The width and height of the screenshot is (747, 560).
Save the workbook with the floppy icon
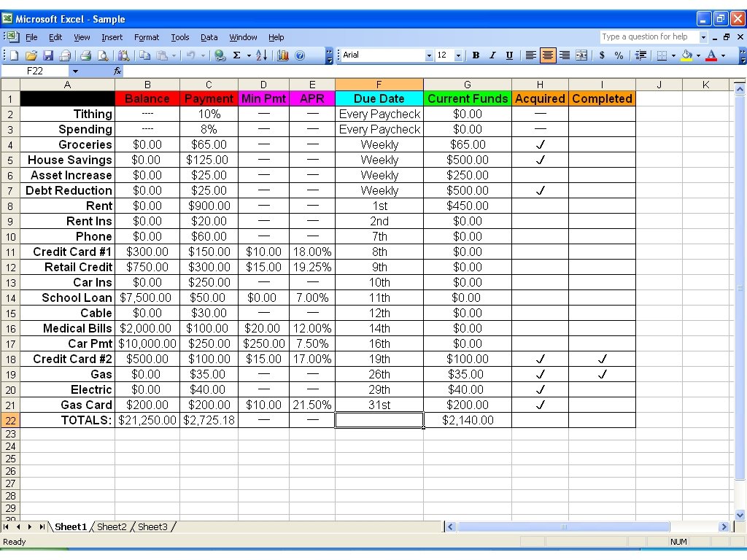[x=47, y=55]
